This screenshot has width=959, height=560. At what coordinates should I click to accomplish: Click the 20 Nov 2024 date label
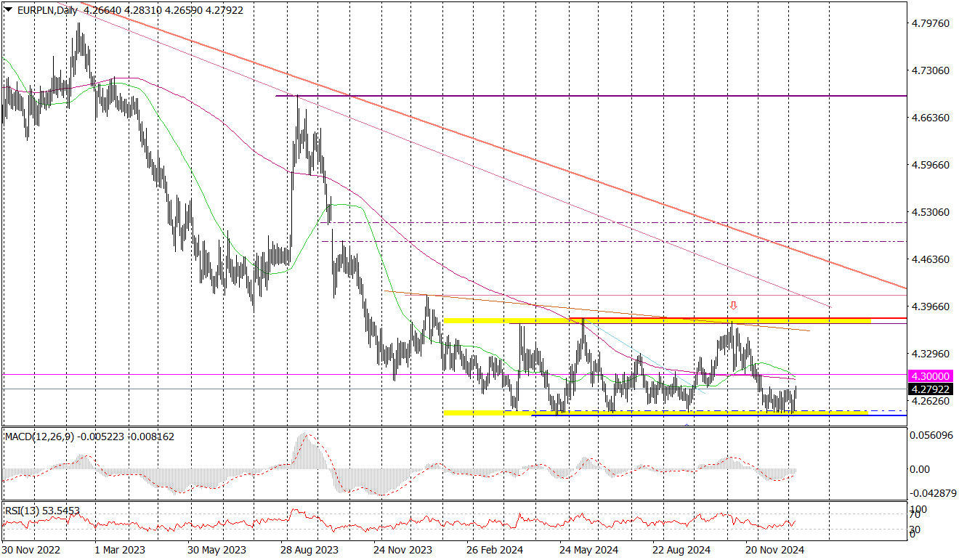click(777, 551)
